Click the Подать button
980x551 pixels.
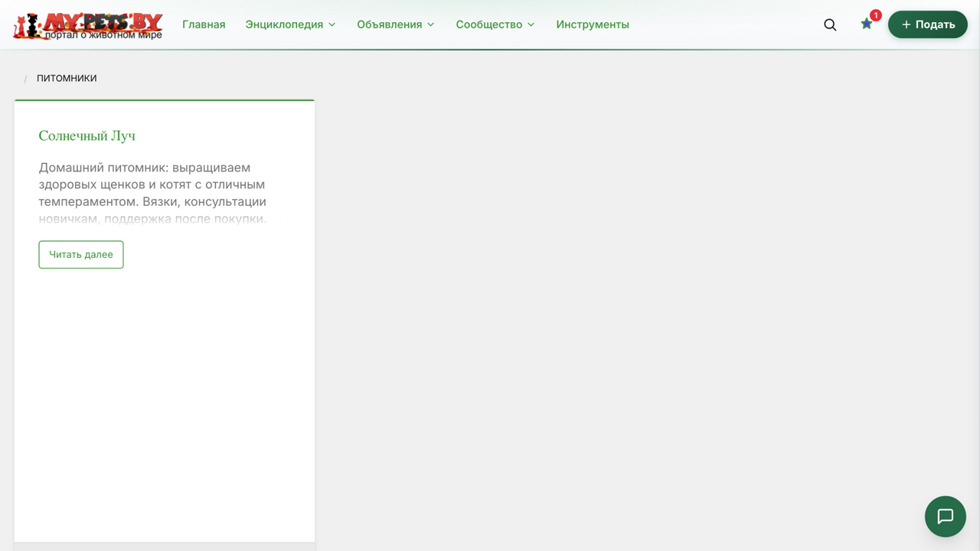pyautogui.click(x=928, y=24)
